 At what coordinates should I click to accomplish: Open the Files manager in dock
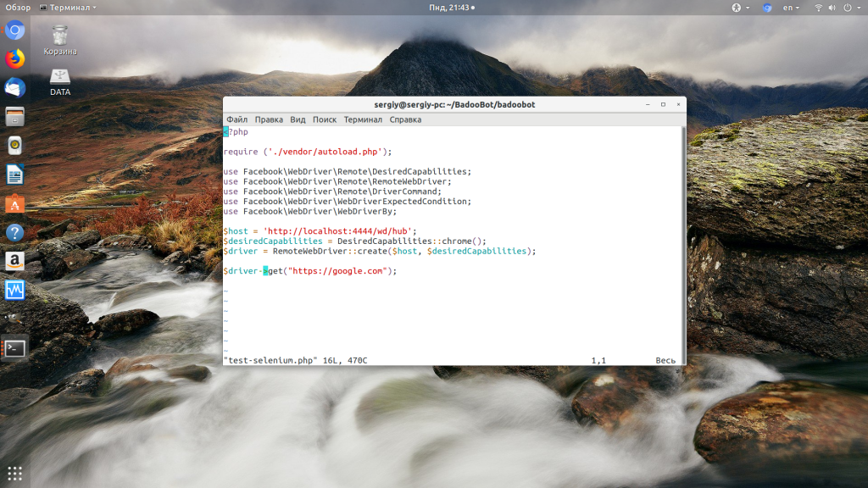click(14, 117)
